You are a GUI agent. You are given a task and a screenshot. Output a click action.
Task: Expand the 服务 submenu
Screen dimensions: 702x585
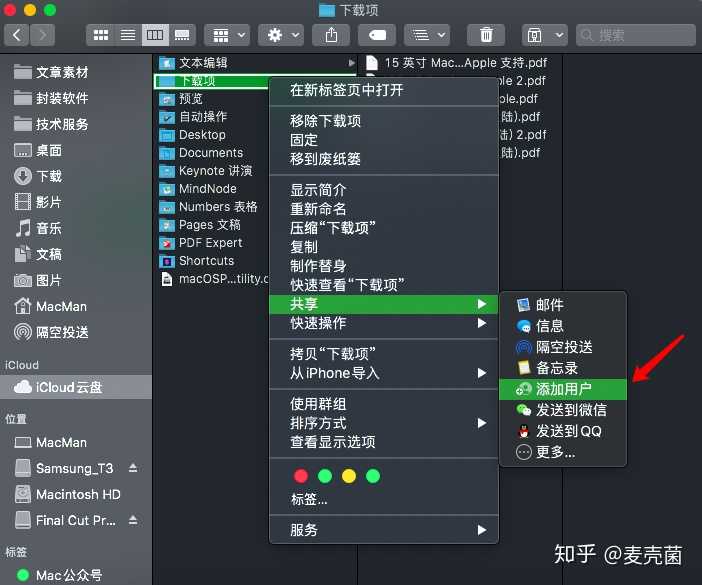[x=384, y=530]
